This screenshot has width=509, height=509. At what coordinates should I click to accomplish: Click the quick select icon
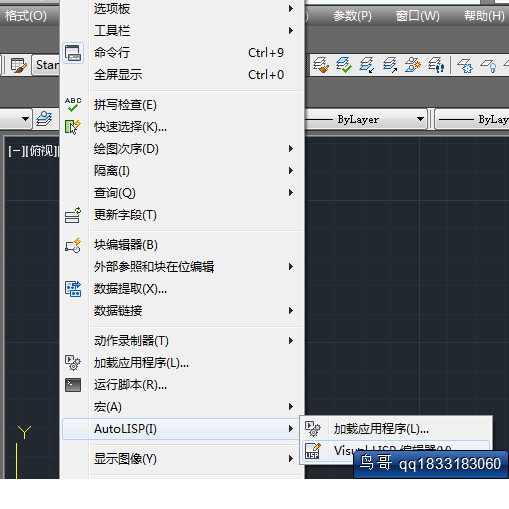[73, 127]
